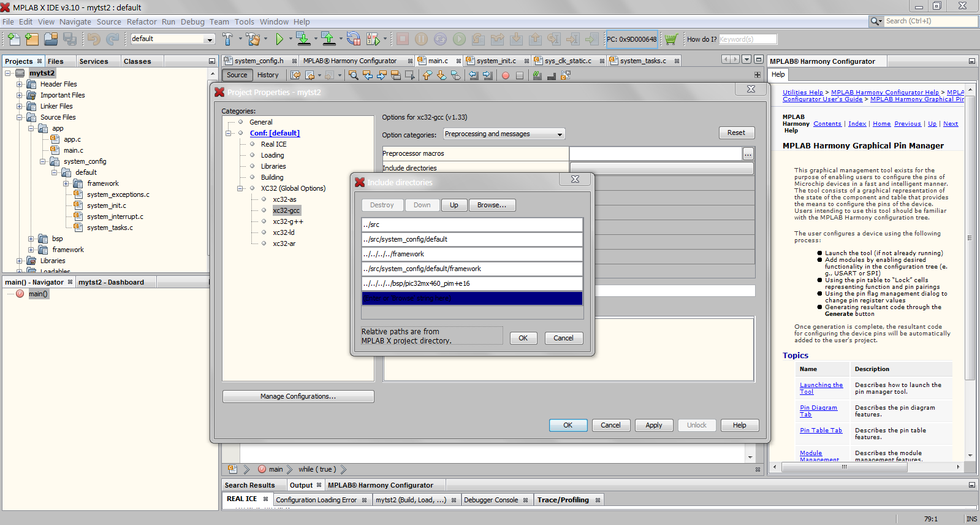Image resolution: width=980 pixels, height=525 pixels.
Task: Select ../src/system_config/default include path
Action: [x=472, y=239]
